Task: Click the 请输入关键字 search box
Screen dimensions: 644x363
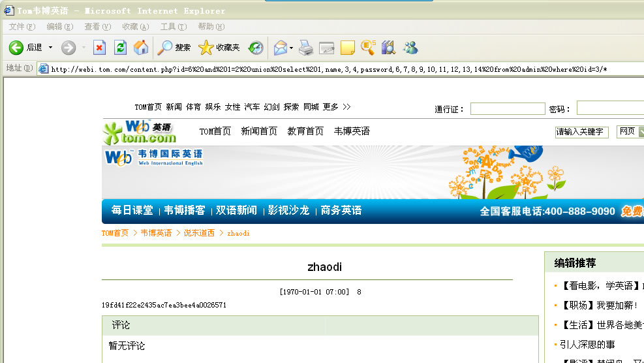Action: pos(581,132)
